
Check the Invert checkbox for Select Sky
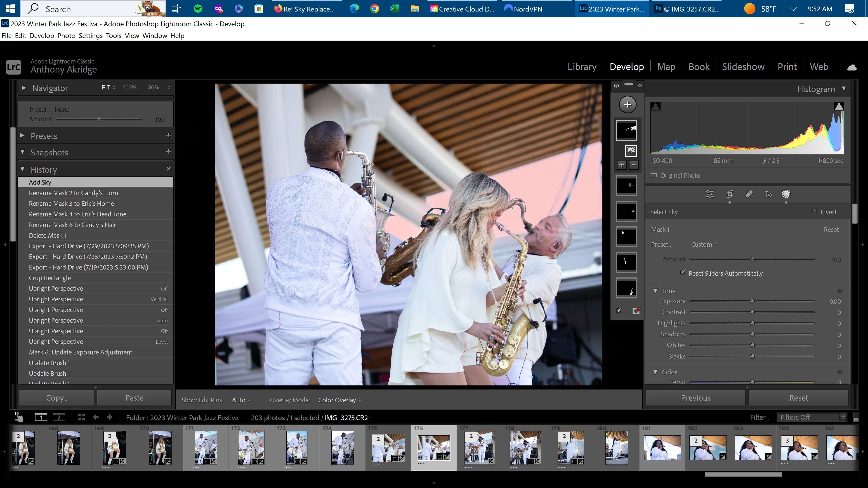tap(814, 211)
